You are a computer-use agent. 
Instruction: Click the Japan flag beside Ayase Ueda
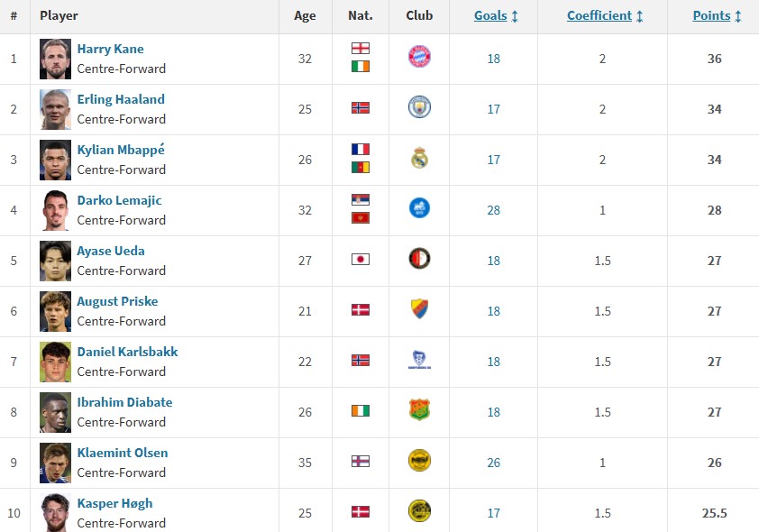[x=361, y=260]
